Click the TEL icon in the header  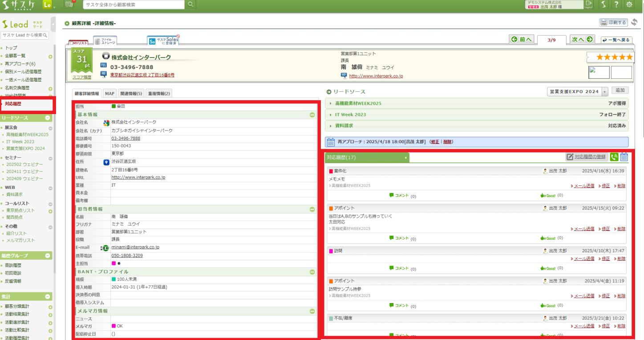[104, 66]
